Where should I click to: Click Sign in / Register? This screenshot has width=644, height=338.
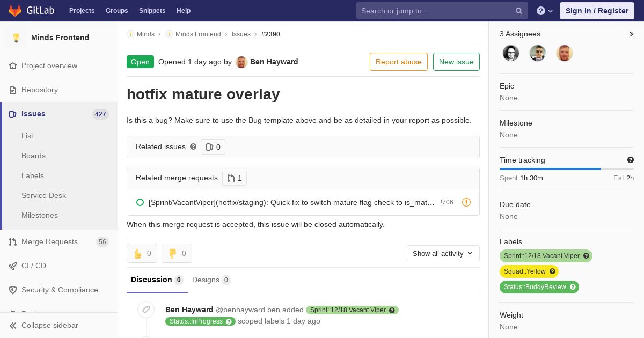click(597, 11)
